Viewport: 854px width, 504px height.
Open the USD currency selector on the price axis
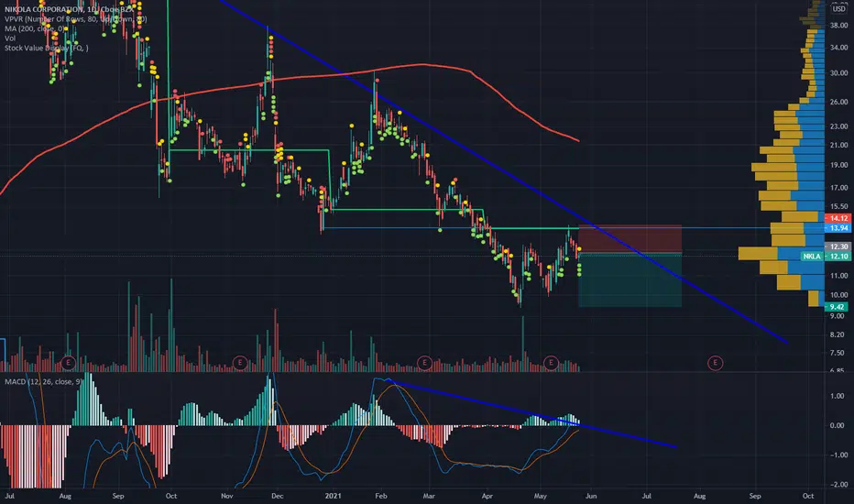pos(838,9)
